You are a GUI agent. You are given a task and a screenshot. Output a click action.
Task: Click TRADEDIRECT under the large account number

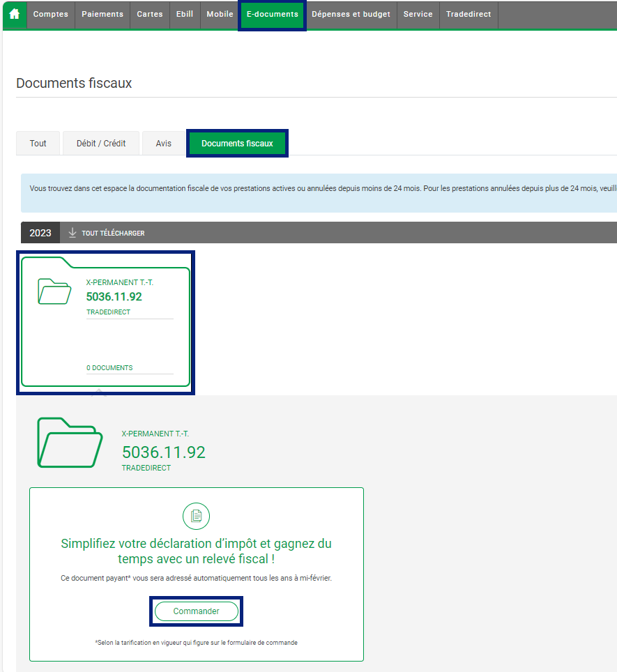(x=146, y=468)
